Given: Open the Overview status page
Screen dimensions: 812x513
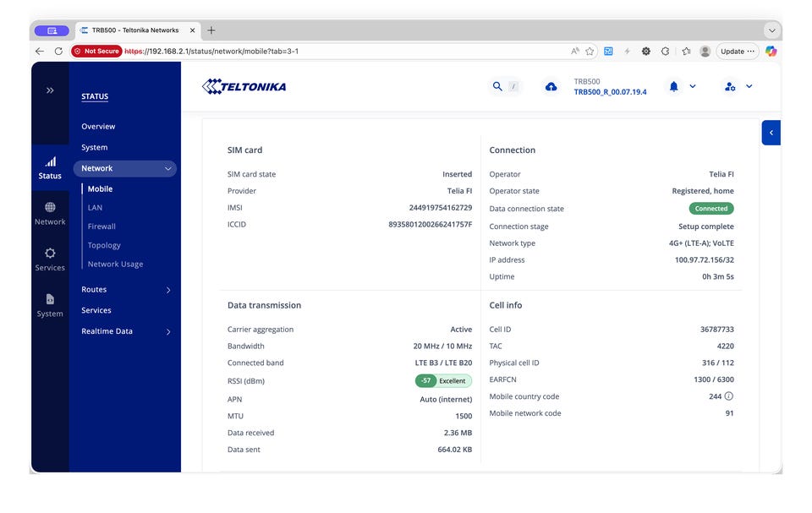Looking at the screenshot, I should [x=98, y=126].
